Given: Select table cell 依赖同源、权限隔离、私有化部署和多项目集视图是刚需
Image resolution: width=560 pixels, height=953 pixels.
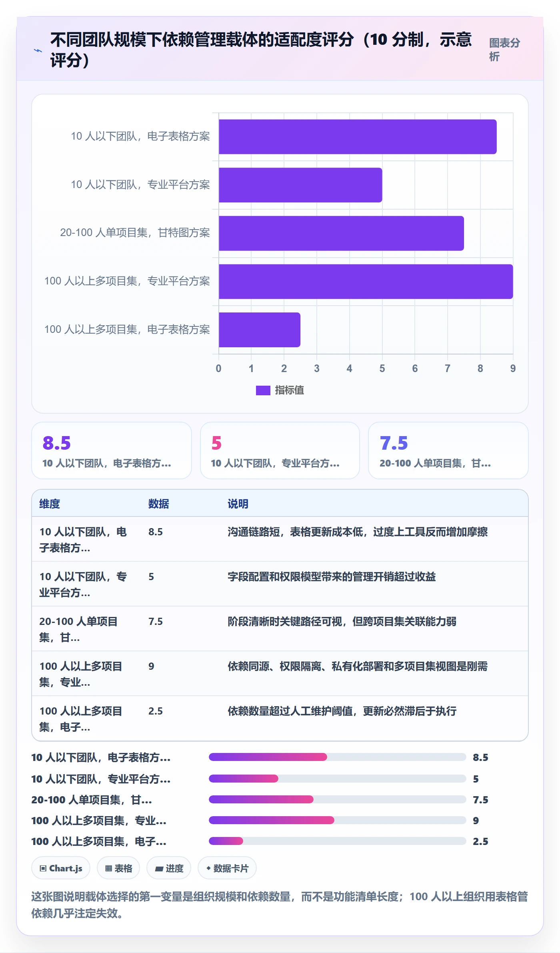Looking at the screenshot, I should tap(358, 666).
